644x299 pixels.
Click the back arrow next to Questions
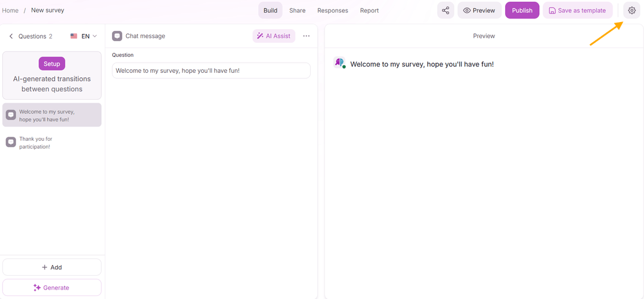pos(11,36)
